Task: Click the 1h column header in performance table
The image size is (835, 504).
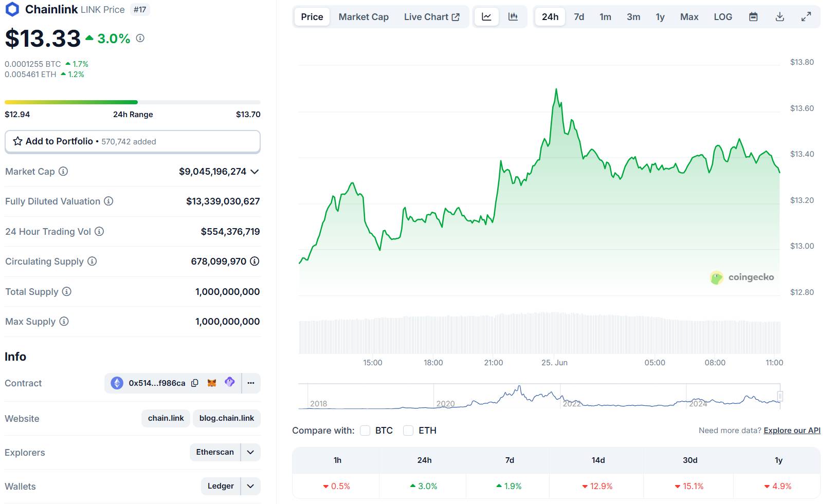Action: [x=337, y=460]
